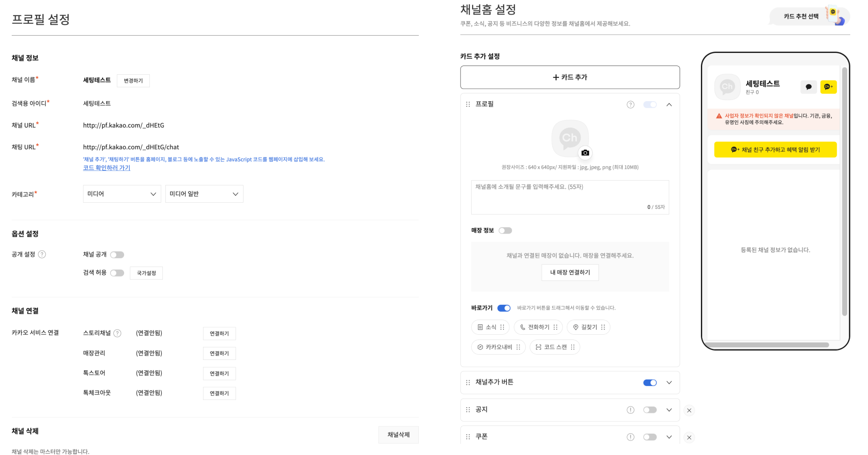Click the camera icon on profile image
Screen dimensions: 868x455
pos(585,153)
